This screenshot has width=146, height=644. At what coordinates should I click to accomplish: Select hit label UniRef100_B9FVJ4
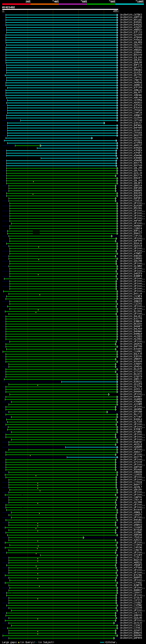(131, 65)
